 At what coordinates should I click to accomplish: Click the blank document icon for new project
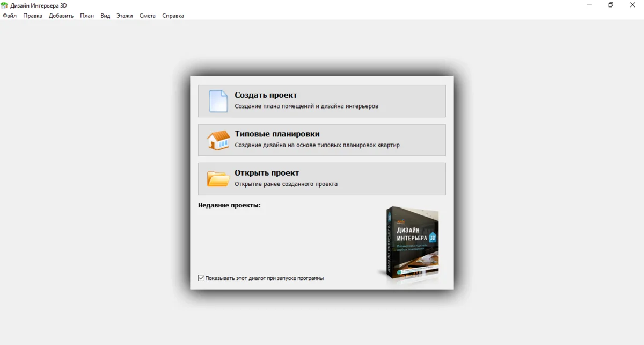point(218,101)
